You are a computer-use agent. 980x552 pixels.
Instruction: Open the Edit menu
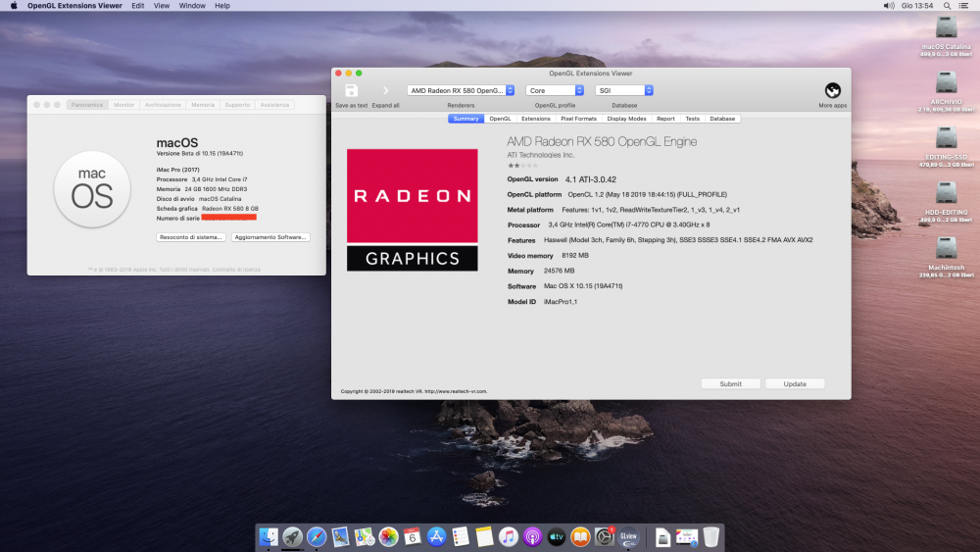point(138,6)
